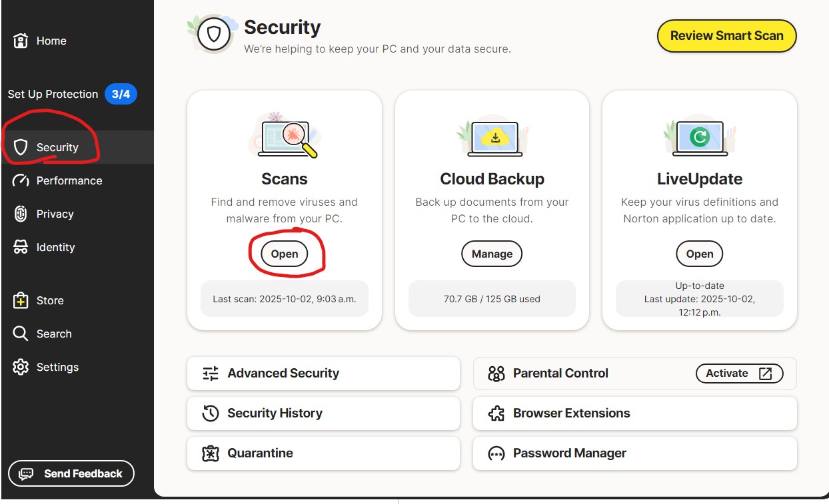The image size is (829, 504).
Task: Open the Quarantine row
Action: pyautogui.click(x=323, y=453)
